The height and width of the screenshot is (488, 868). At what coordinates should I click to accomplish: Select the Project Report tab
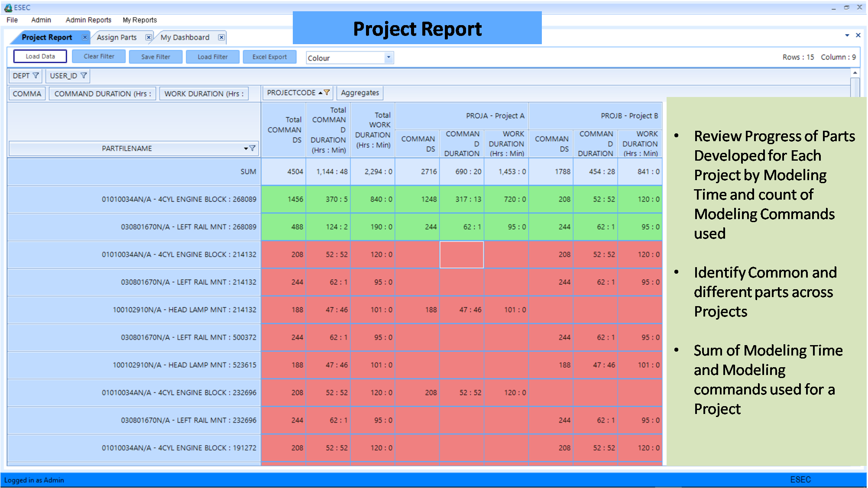(47, 37)
